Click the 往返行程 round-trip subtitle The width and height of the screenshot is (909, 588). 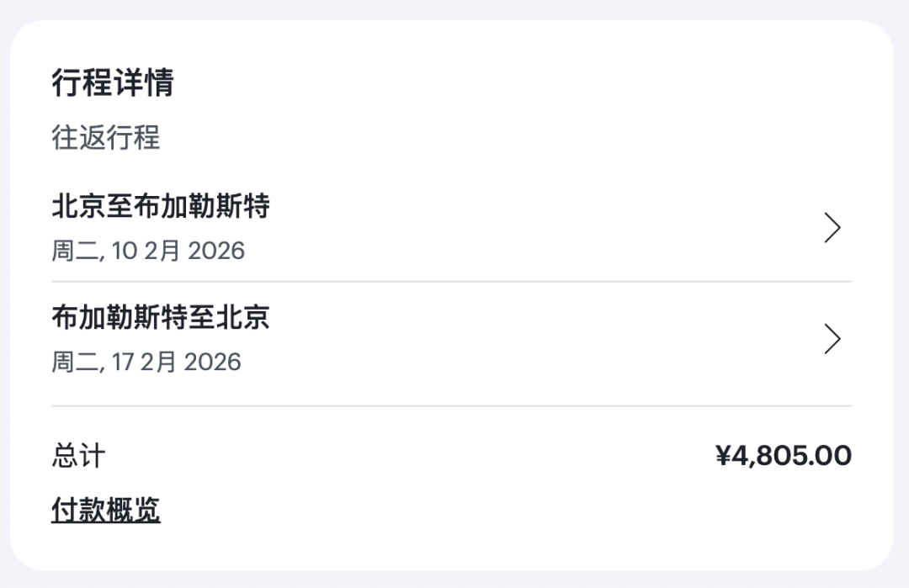point(106,137)
